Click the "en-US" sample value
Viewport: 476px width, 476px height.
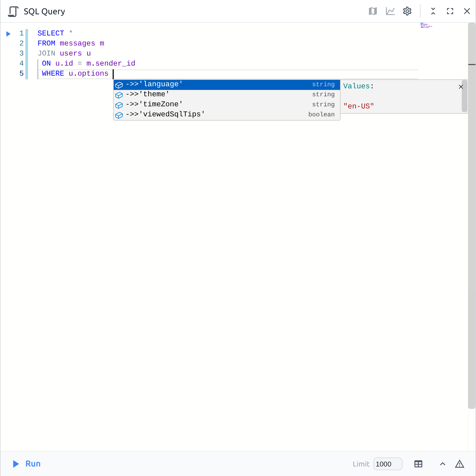(x=359, y=106)
